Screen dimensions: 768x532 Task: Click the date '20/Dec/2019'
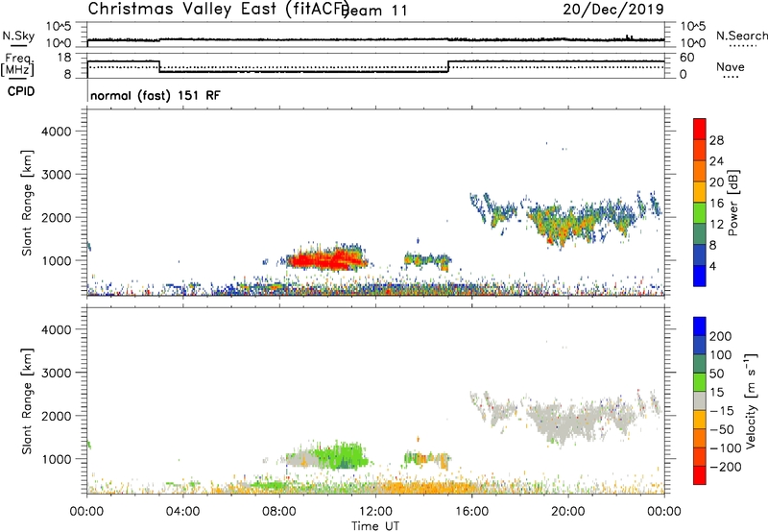[613, 10]
